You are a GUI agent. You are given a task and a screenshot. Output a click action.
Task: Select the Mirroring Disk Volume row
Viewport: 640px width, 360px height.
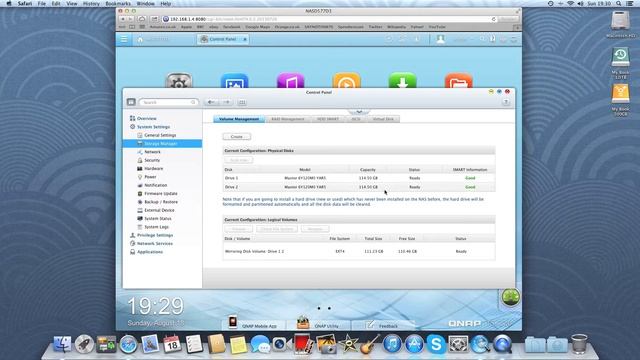(x=359, y=251)
